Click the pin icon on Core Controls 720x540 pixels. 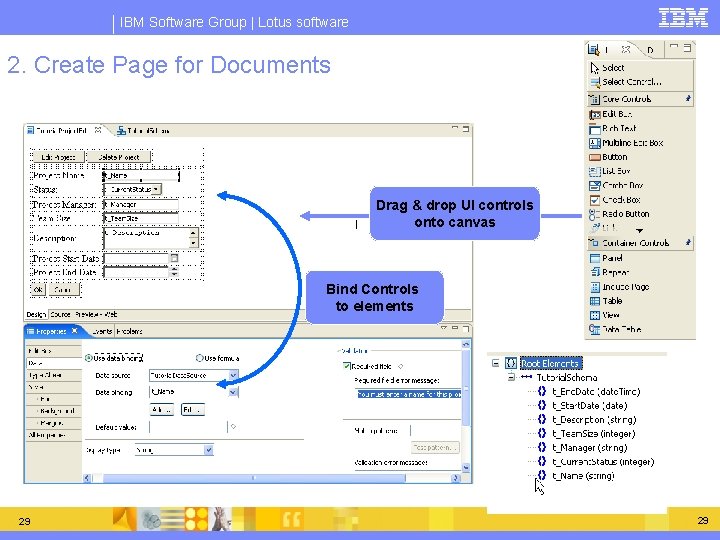click(687, 99)
